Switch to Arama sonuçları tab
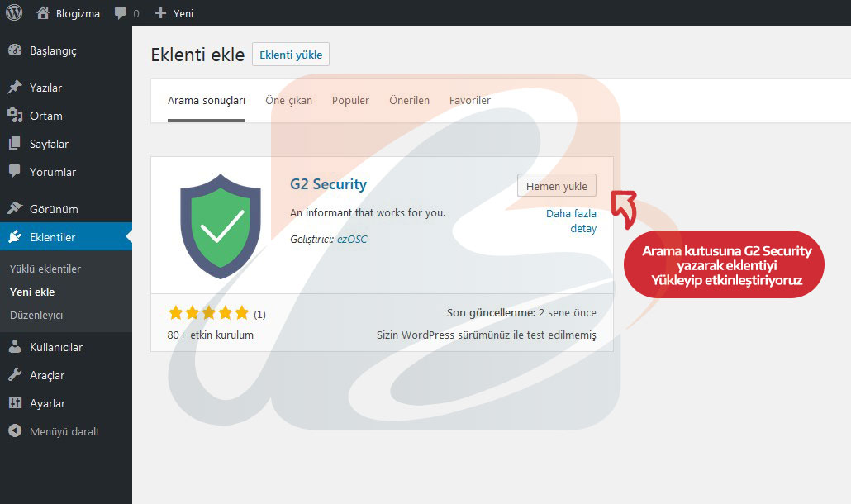This screenshot has height=504, width=851. 207,100
